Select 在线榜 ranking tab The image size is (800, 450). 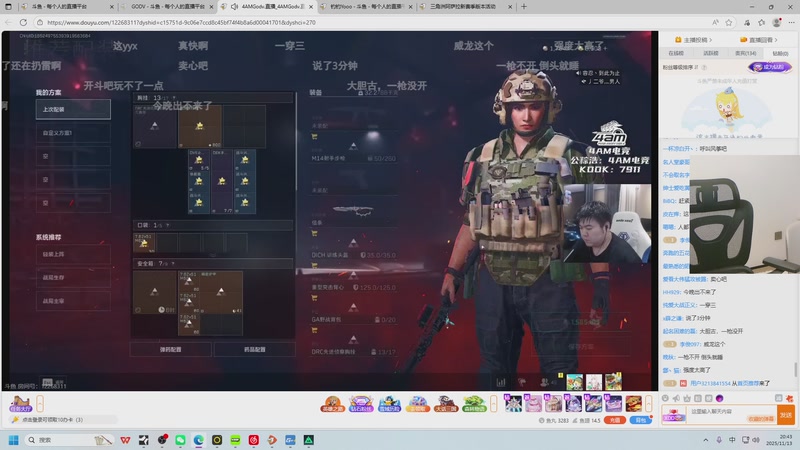(x=676, y=53)
